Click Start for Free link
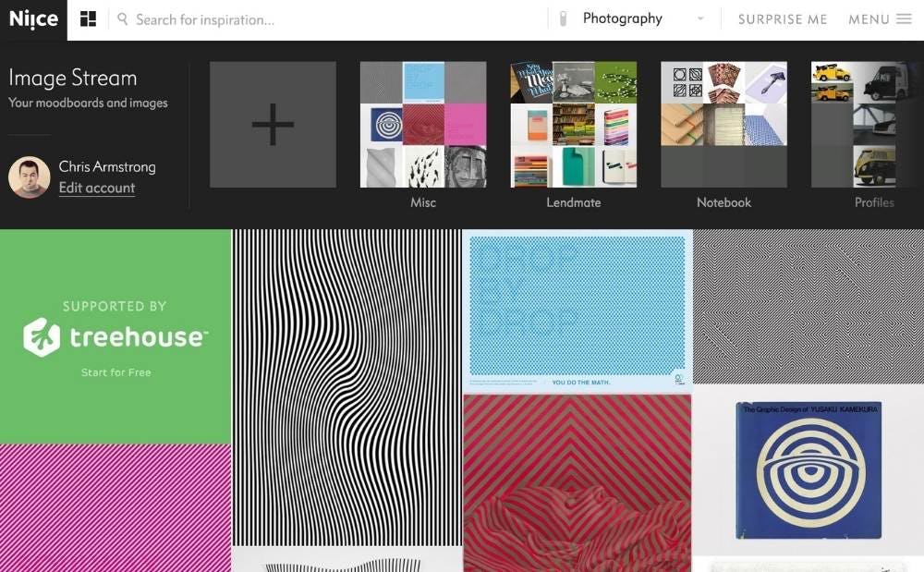 [115, 372]
